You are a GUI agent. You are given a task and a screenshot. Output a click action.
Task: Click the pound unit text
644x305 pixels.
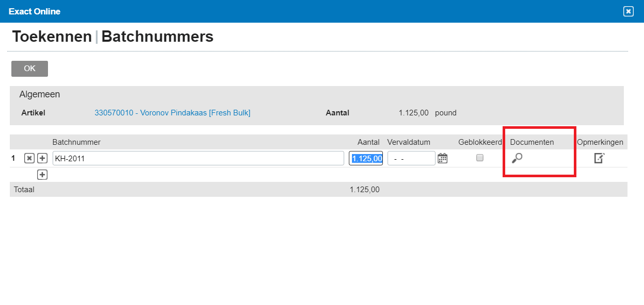click(446, 113)
